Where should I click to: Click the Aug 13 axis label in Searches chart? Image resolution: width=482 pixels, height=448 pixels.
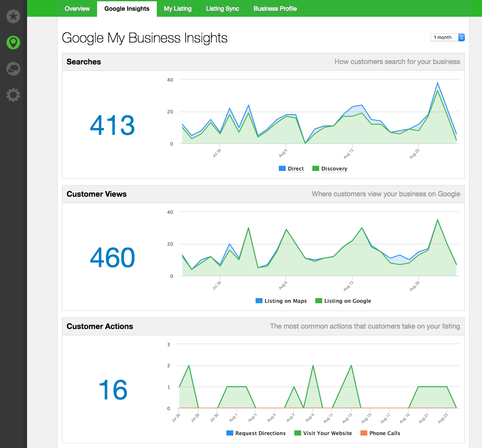click(348, 154)
